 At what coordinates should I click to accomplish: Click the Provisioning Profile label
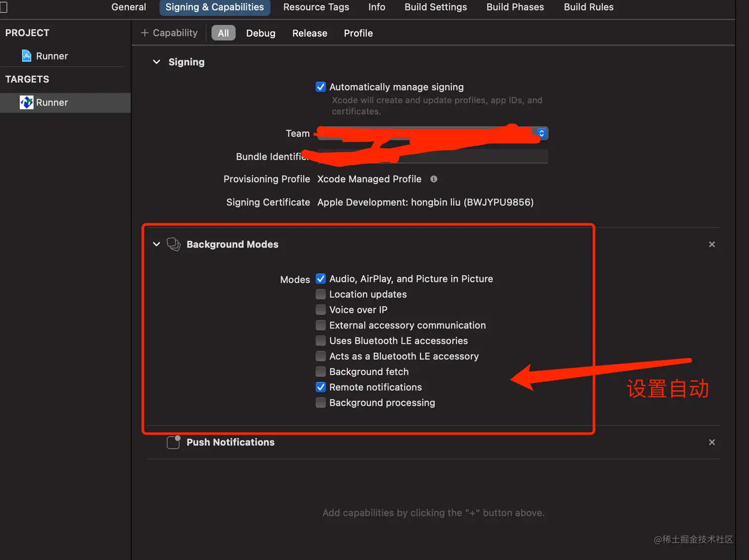point(267,179)
